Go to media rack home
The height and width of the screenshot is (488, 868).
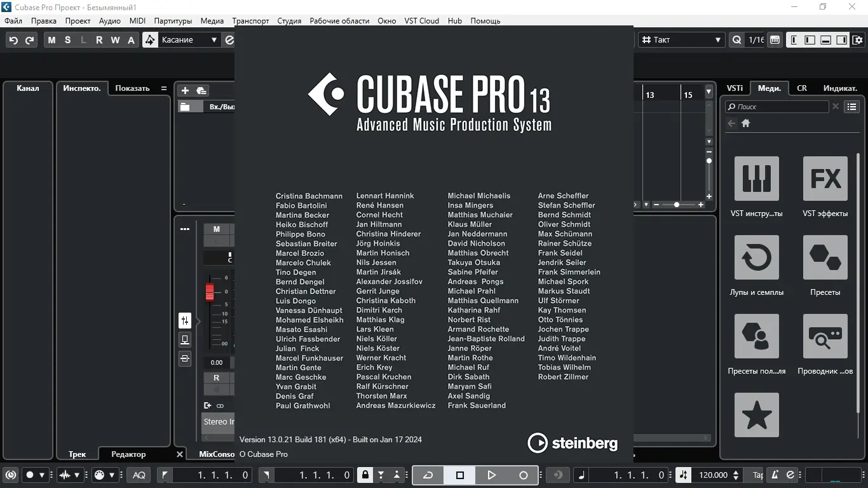[746, 123]
